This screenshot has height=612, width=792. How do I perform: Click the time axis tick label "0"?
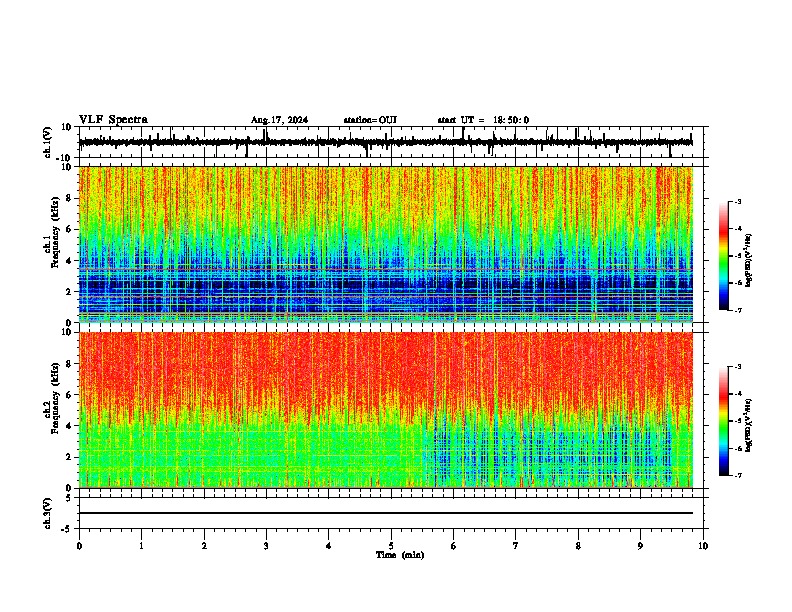coord(79,546)
